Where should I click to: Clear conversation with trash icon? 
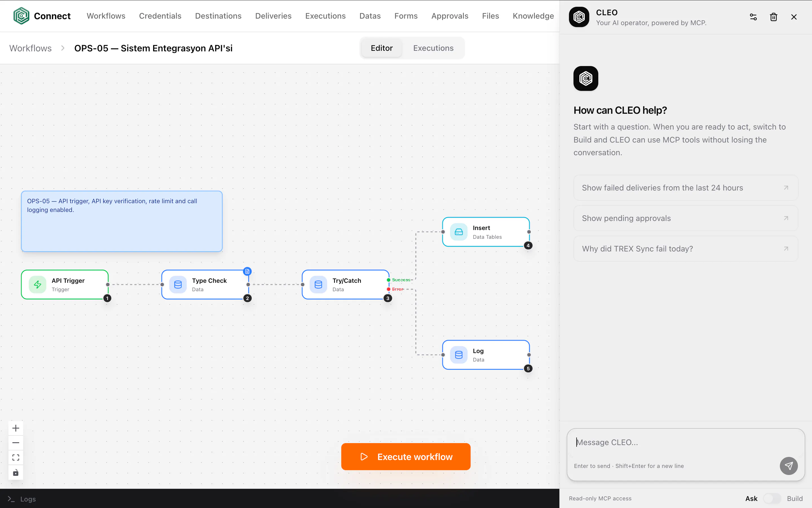point(773,17)
